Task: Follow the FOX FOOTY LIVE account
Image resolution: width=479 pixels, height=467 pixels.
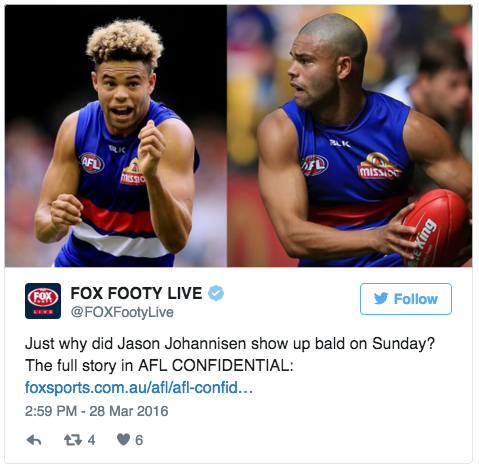Action: click(406, 299)
